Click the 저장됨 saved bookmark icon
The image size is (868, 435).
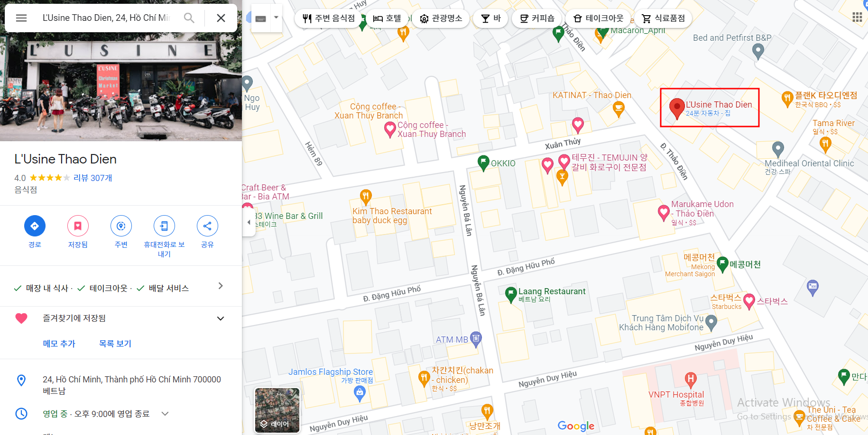(x=78, y=226)
